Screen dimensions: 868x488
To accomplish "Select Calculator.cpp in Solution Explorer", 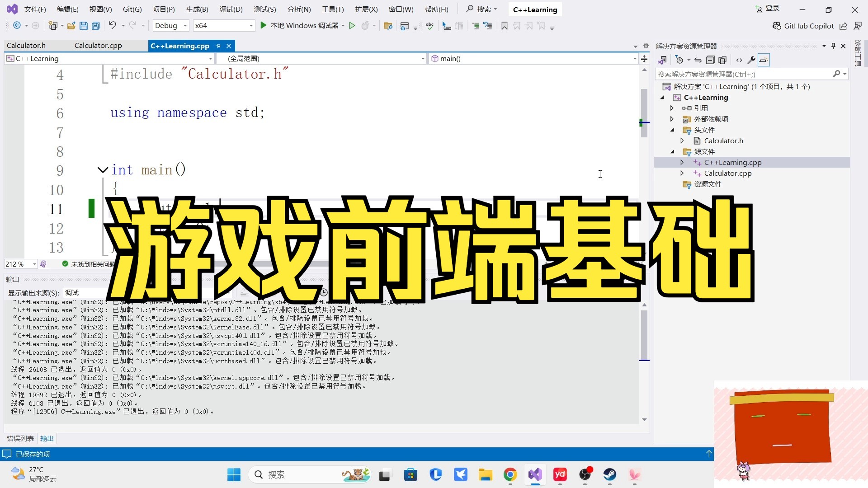I will (x=728, y=174).
